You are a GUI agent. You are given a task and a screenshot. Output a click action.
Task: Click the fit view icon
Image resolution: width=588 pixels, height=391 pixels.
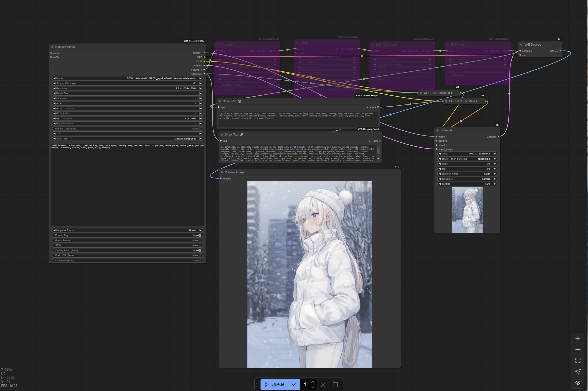click(578, 360)
